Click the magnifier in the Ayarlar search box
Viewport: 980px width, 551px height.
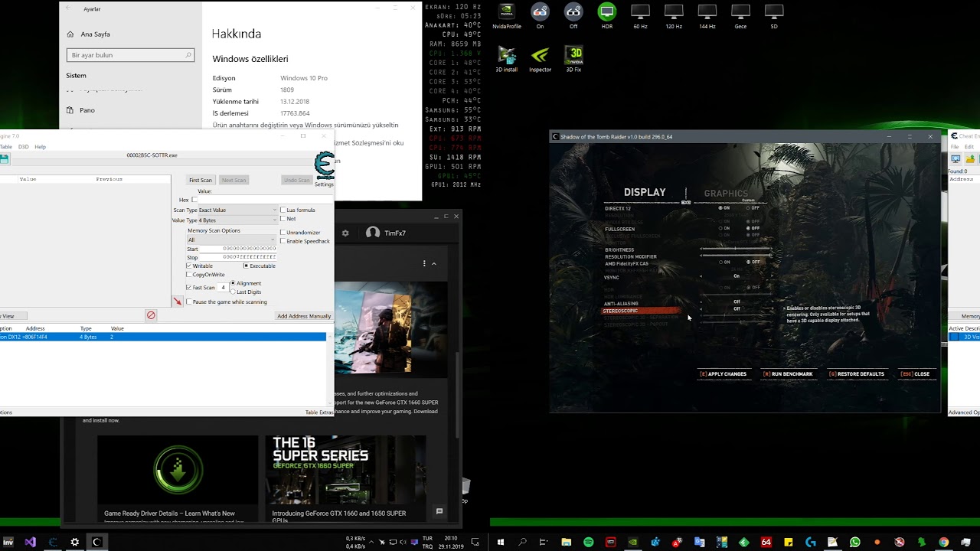click(x=188, y=55)
